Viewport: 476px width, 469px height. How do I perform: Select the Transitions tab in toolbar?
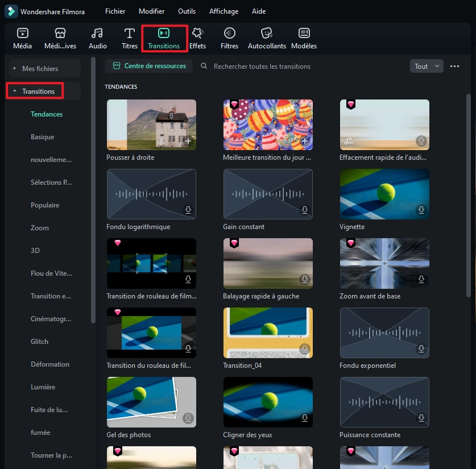tap(164, 39)
